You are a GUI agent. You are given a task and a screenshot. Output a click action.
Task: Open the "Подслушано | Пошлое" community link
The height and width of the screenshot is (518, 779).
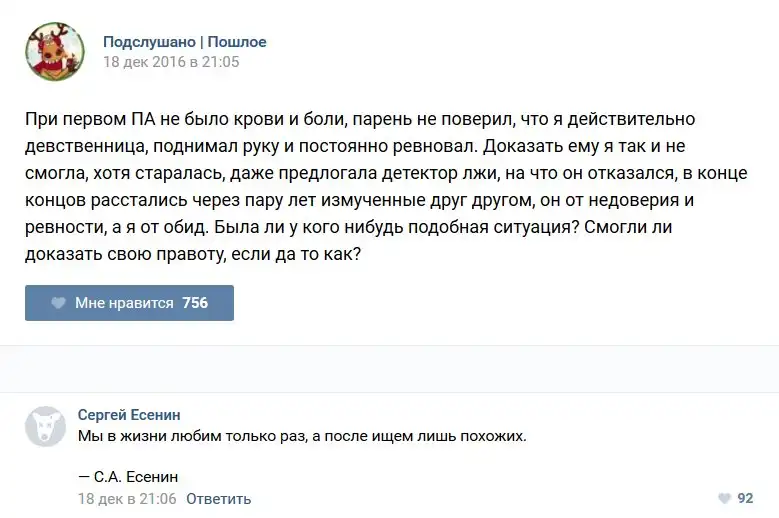[x=184, y=42]
